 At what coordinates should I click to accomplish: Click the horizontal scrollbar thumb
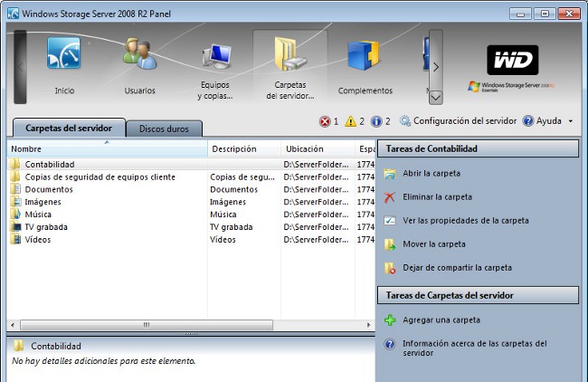click(147, 325)
